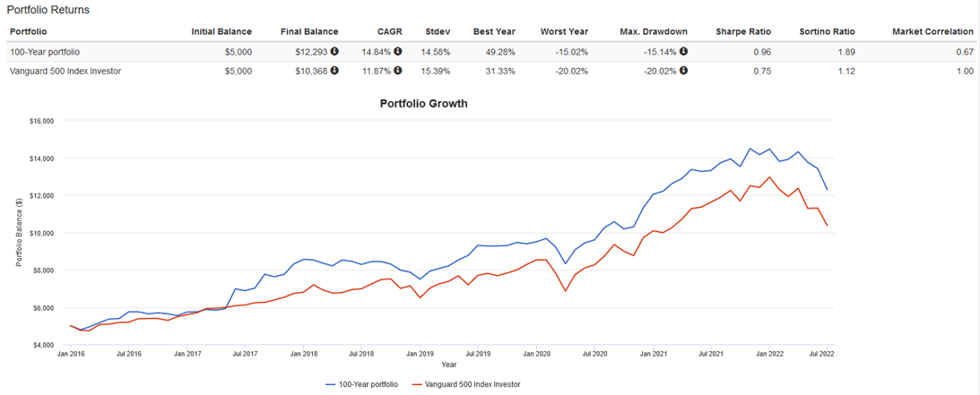
Task: Select the Best Year column header
Action: click(x=494, y=31)
